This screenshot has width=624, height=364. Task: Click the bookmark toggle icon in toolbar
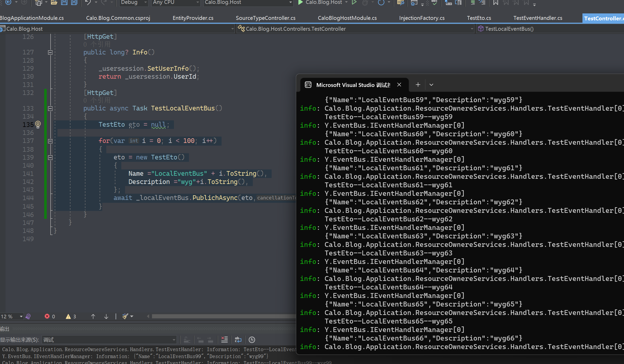pyautogui.click(x=495, y=3)
